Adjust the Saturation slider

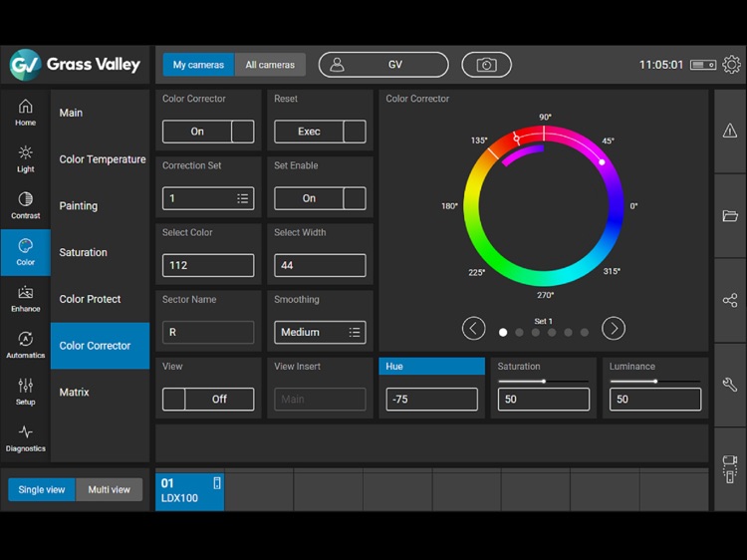[543, 382]
